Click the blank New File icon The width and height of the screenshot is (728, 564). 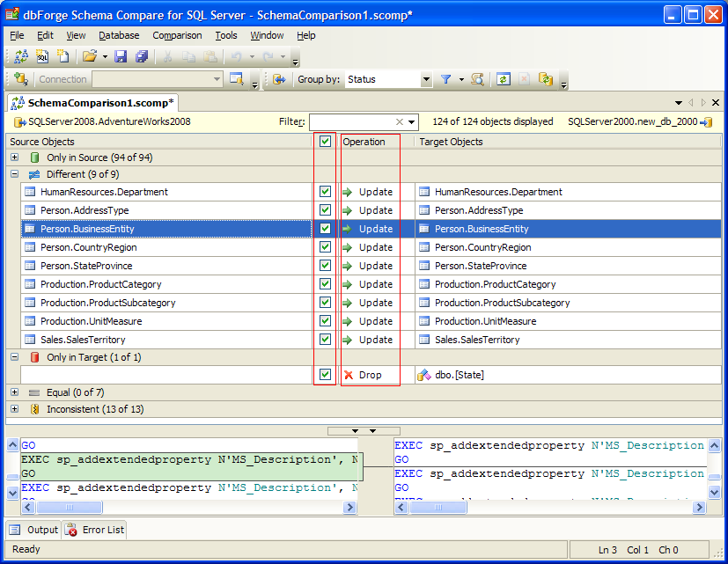click(63, 56)
